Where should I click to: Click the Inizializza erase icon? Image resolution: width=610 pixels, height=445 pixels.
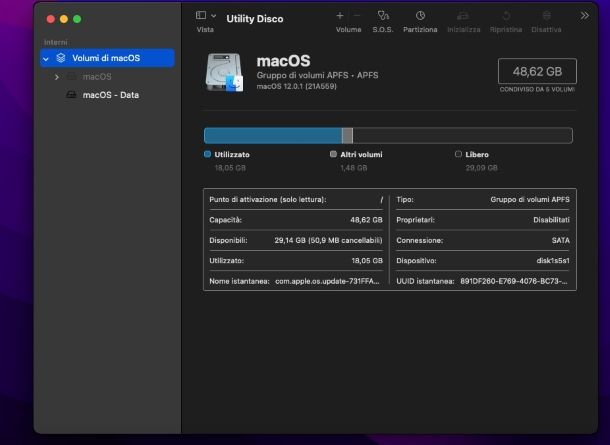463,16
